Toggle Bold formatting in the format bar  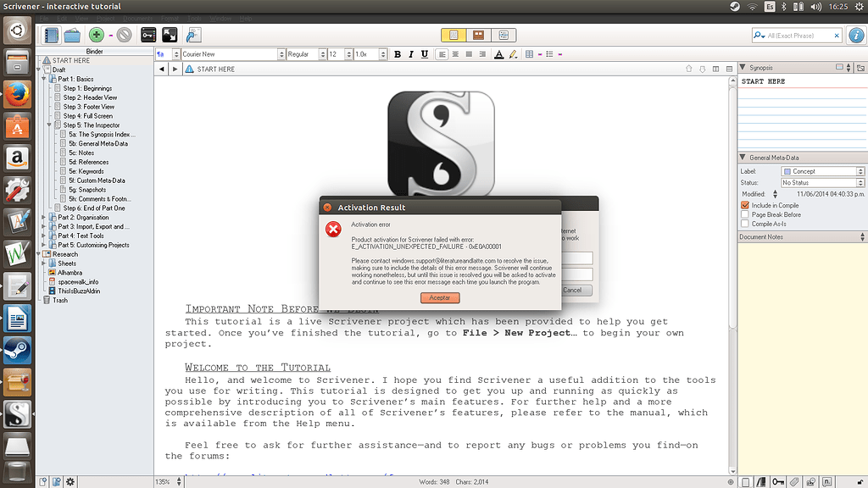click(x=397, y=53)
